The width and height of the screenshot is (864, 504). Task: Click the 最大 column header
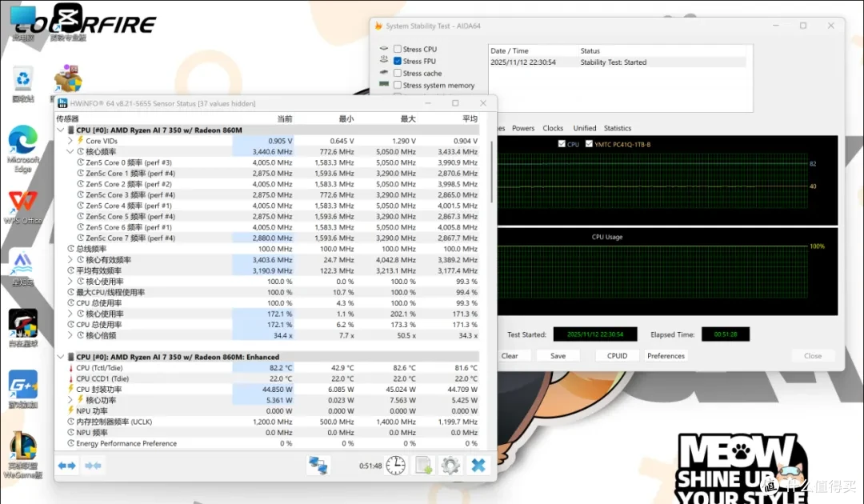pos(408,119)
